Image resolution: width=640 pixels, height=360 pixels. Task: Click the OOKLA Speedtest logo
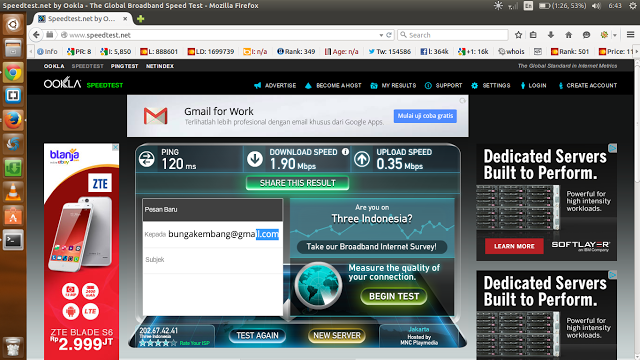click(x=83, y=84)
